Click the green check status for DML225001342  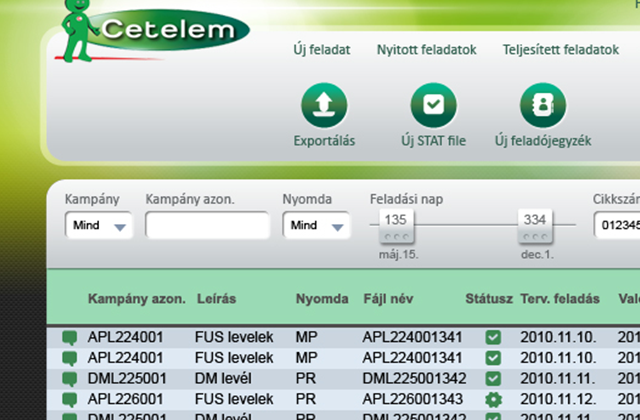tap(493, 378)
